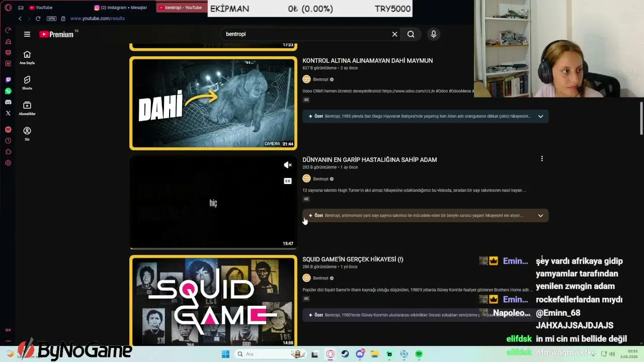Screen dimensions: 644x362
Task: Click Bentropi avatar under the HASTALIĞINA SAHİP ADAM video
Action: coord(306,178)
